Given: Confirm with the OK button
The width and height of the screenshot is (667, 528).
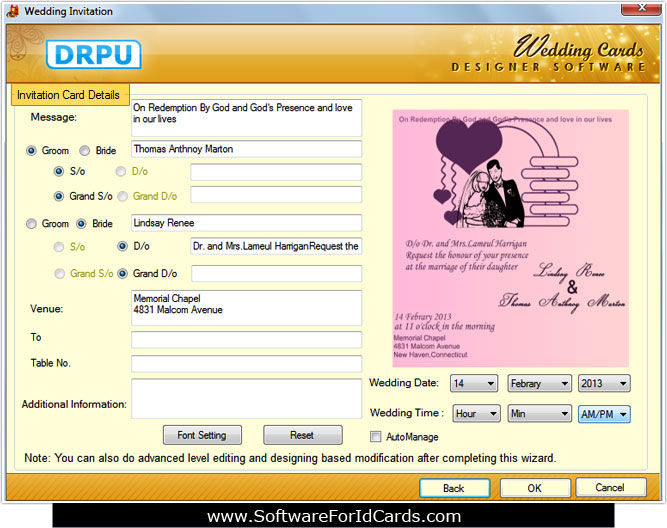Looking at the screenshot, I should tap(535, 488).
